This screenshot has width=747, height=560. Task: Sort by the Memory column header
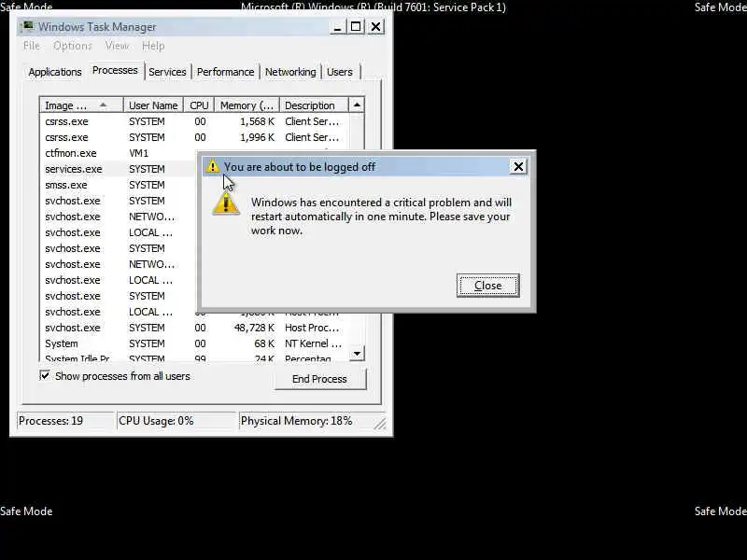click(x=247, y=105)
